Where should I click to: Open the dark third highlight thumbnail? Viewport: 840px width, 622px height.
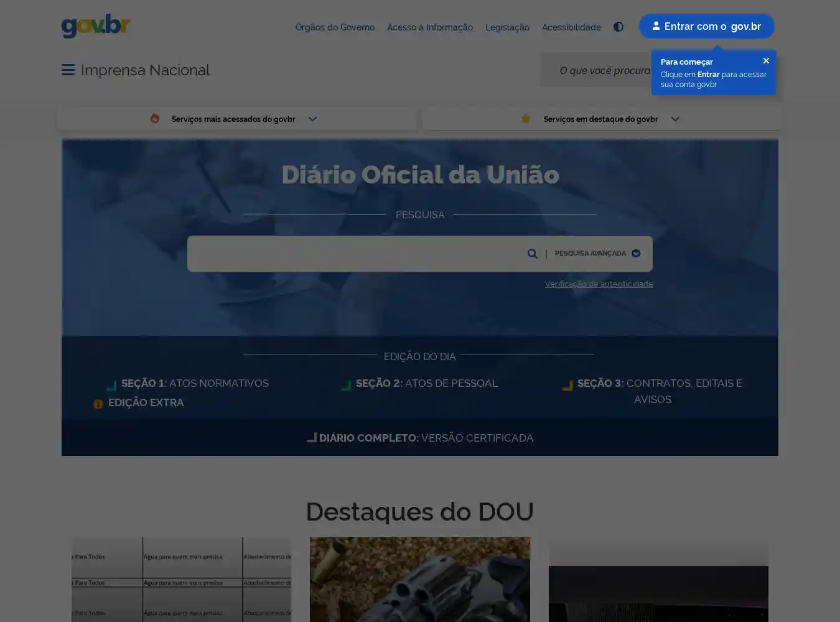658,579
